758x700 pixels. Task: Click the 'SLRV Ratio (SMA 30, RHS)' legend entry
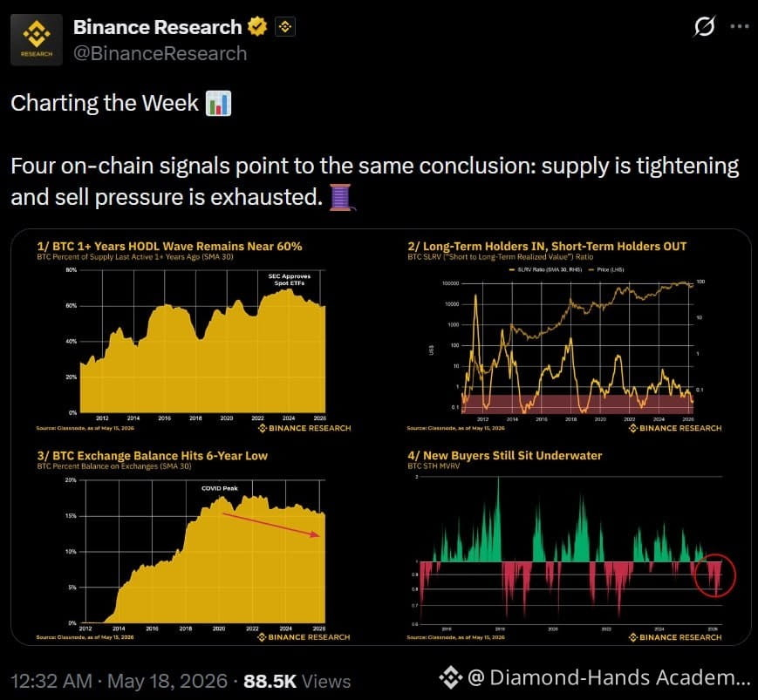coord(545,269)
